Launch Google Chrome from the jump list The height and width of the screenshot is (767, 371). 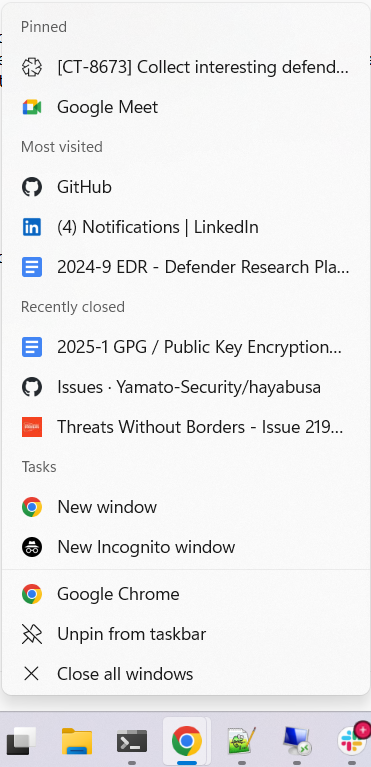186,594
